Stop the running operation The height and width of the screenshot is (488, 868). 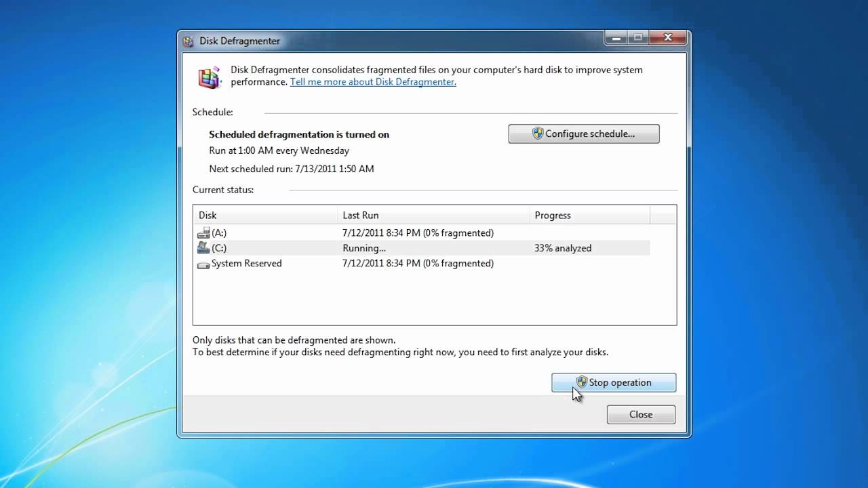coord(614,382)
